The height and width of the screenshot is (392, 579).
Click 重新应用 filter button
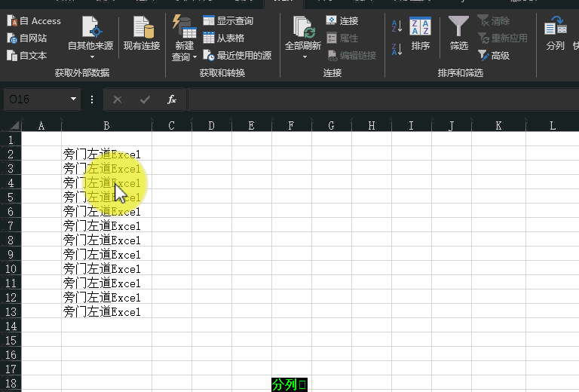pyautogui.click(x=502, y=38)
